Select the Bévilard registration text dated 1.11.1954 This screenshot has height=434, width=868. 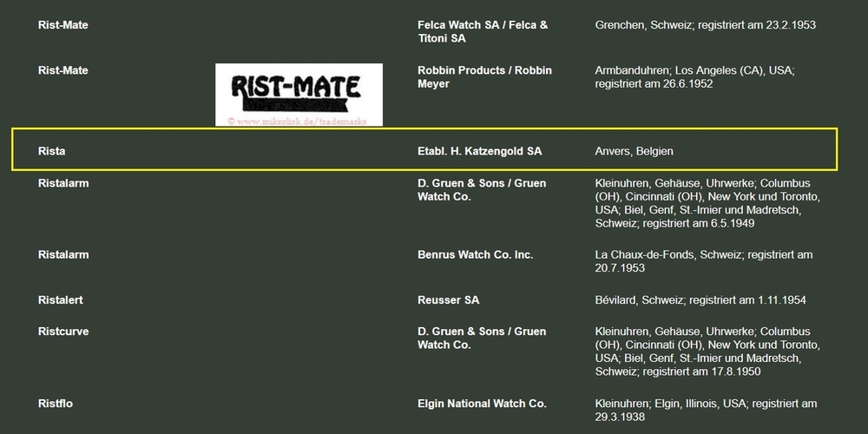pyautogui.click(x=701, y=300)
